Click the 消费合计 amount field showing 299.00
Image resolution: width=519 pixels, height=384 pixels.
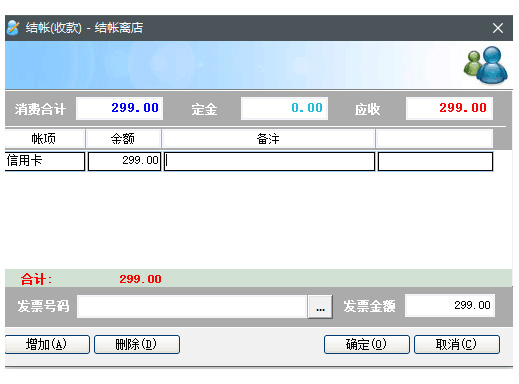[x=119, y=108]
